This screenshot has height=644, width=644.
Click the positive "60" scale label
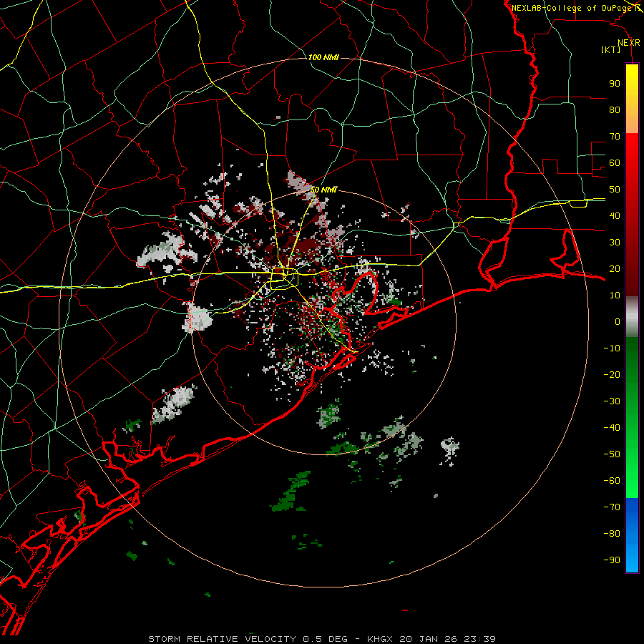[x=615, y=162]
